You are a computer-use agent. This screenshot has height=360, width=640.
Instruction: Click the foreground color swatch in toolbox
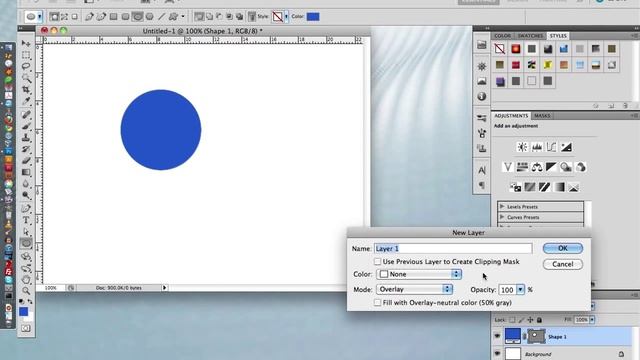coord(24,312)
